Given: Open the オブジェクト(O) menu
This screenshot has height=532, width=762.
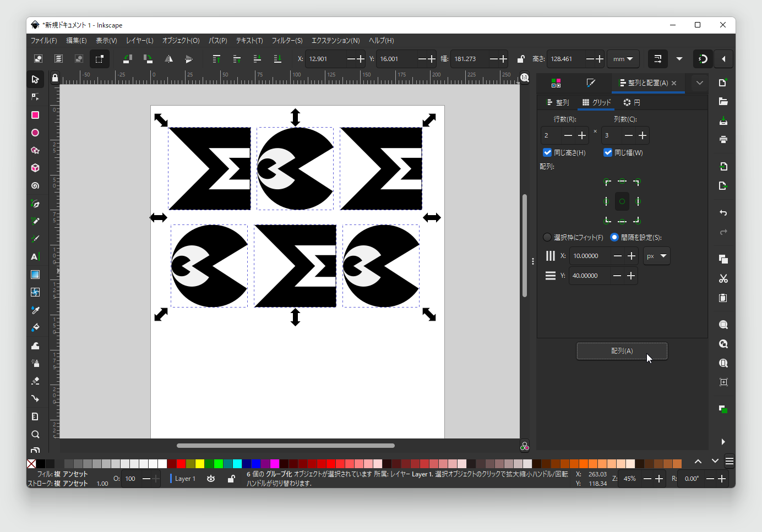Looking at the screenshot, I should coord(181,40).
